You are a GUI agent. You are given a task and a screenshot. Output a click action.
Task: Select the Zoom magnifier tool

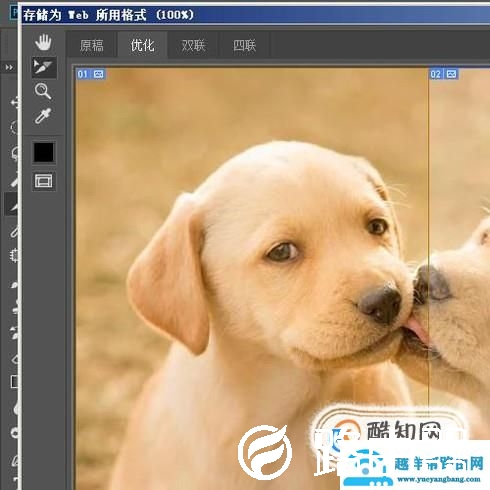pos(43,91)
